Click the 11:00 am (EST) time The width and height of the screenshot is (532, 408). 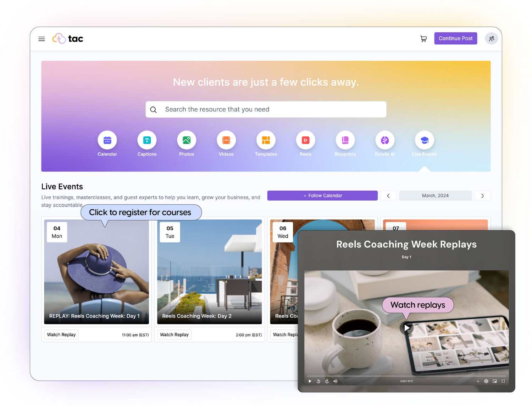[135, 335]
